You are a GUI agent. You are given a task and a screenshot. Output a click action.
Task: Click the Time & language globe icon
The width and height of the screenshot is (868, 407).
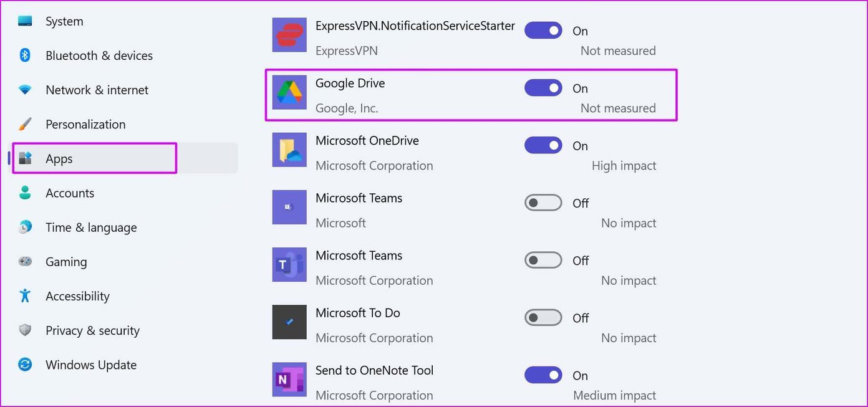[x=25, y=227]
